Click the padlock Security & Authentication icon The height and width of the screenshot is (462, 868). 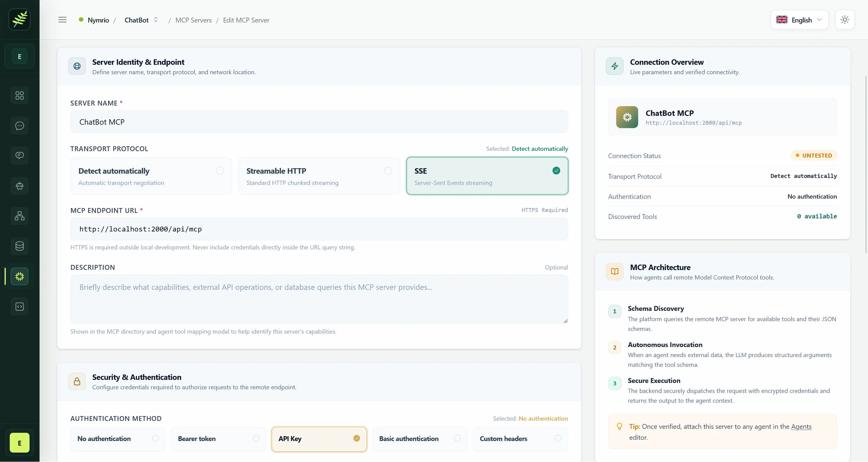77,381
